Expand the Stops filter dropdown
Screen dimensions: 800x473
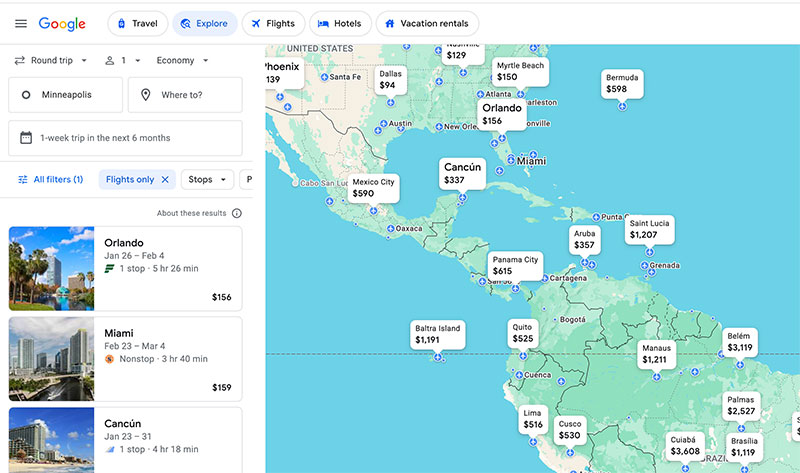(x=207, y=180)
